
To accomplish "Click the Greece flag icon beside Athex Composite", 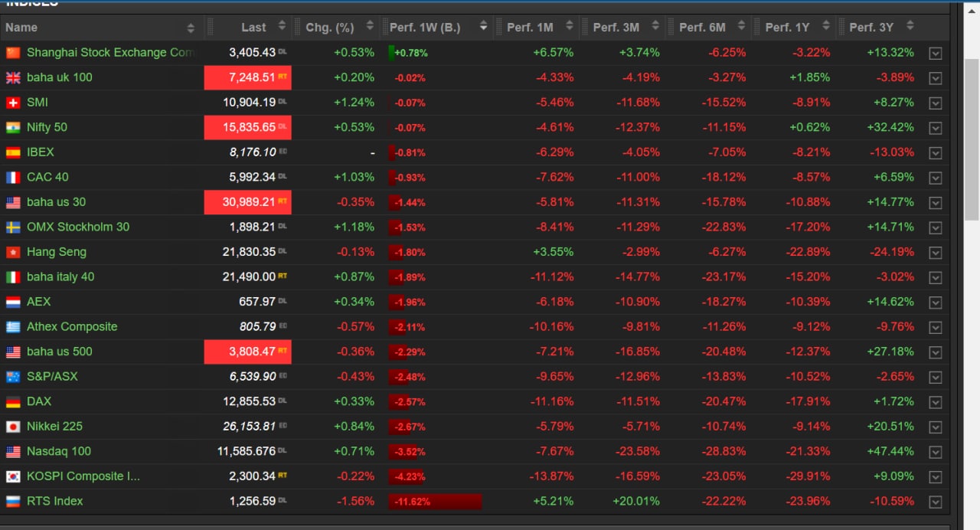I will point(13,326).
